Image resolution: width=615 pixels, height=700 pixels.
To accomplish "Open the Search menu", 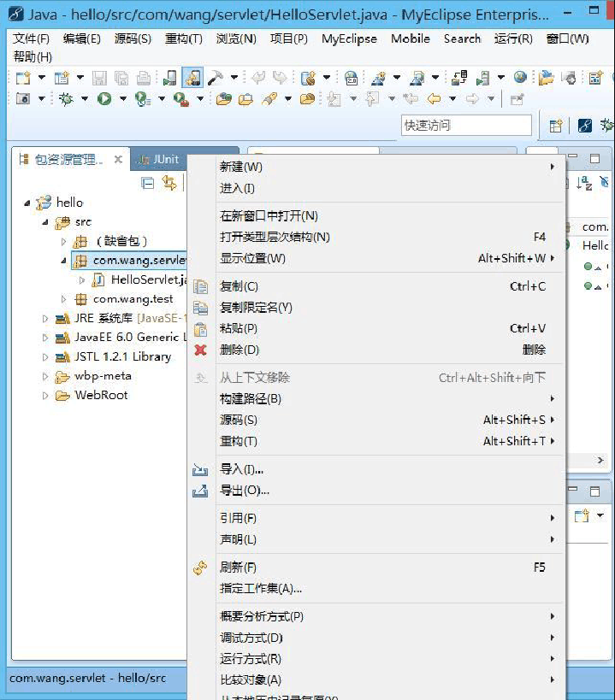I will (462, 38).
